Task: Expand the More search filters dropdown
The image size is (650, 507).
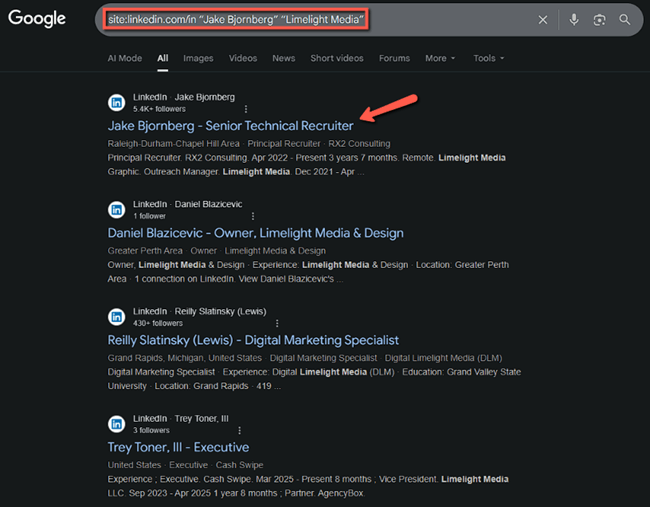Action: tap(439, 58)
